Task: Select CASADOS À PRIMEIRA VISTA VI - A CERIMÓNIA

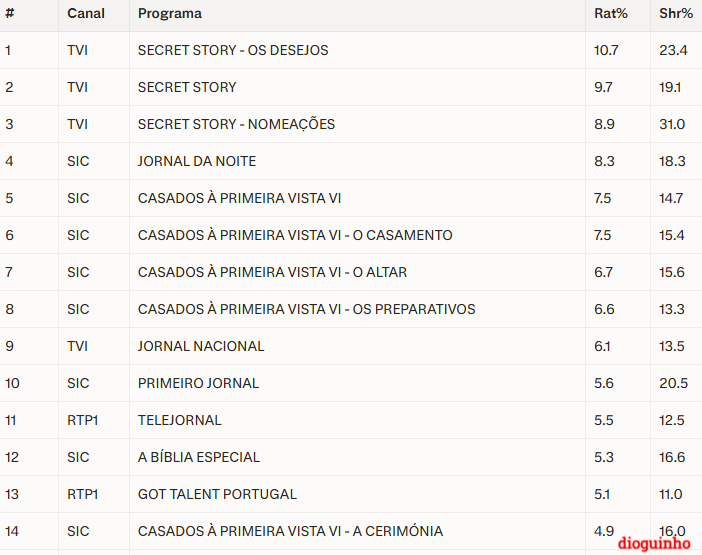Action: coord(290,531)
